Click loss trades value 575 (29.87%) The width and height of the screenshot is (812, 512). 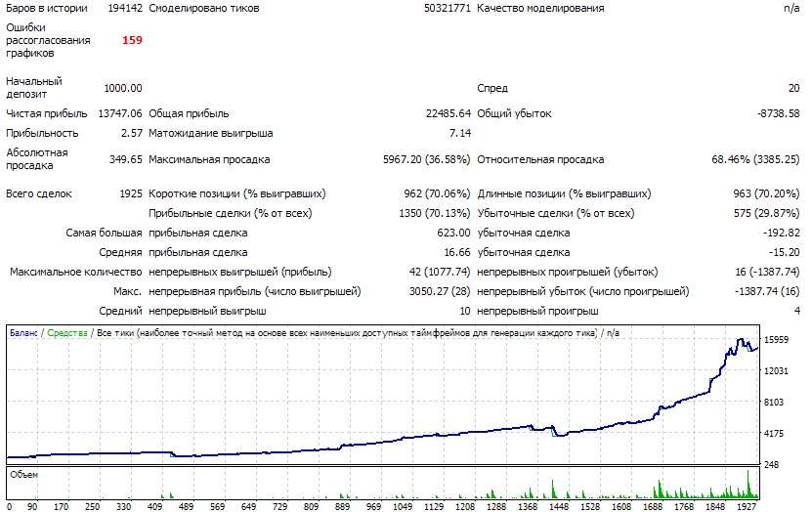click(x=766, y=214)
